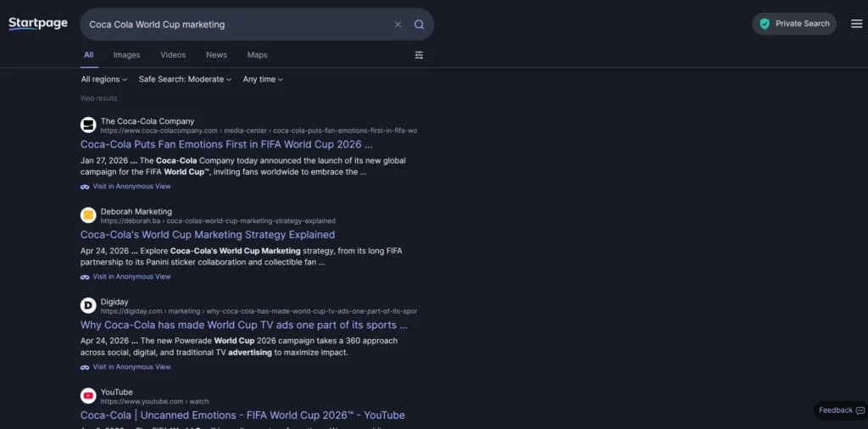
Task: Open Coca-Cola Uncanned Emotions YouTube result
Action: coord(242,415)
